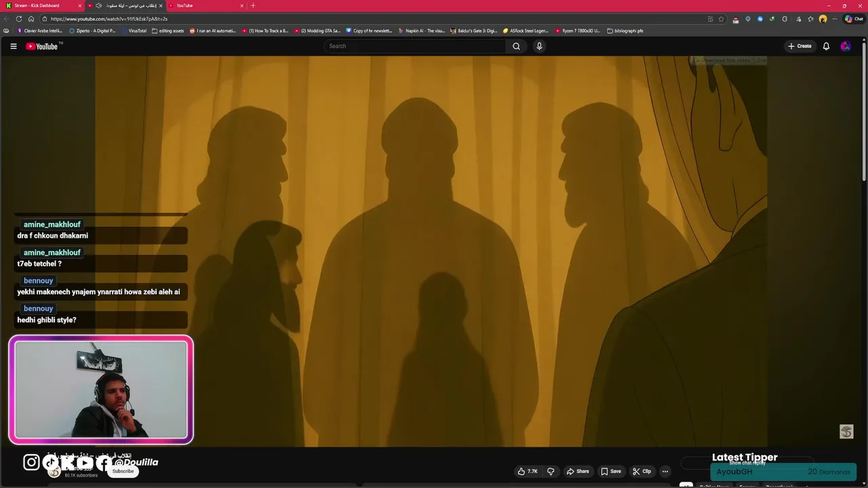Image resolution: width=868 pixels, height=488 pixels.
Task: Open Napkin AI bookmark
Action: [x=422, y=30]
